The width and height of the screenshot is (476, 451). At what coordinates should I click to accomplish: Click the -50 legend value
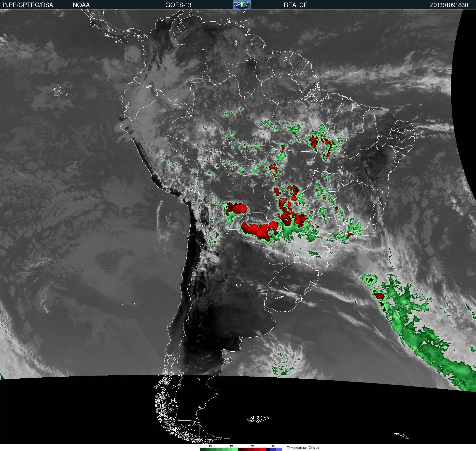[210, 446]
